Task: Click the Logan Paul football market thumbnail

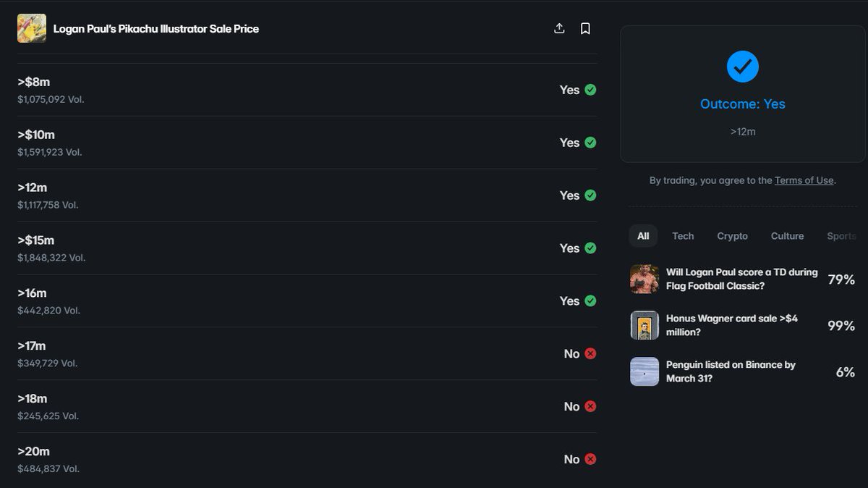Action: pos(644,279)
